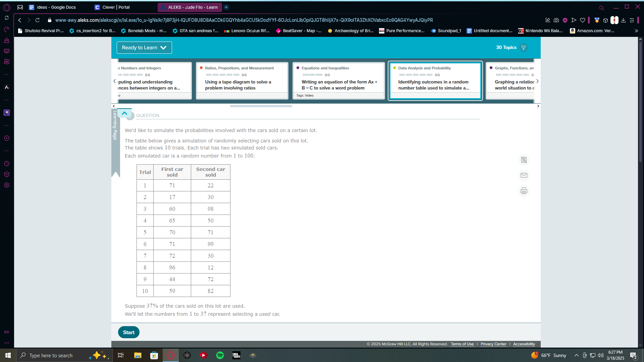Open the browser easy setup menu icon
This screenshot has height=362, width=644.
click(632, 20)
